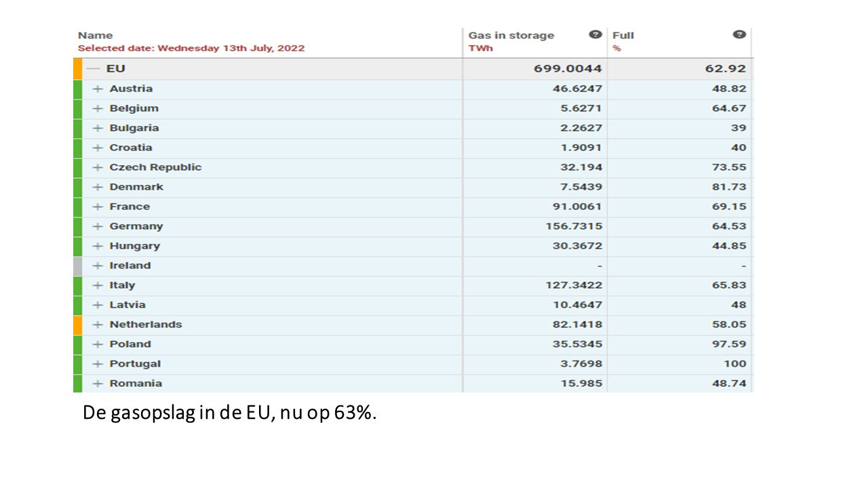Expand the Netherlands row
Image resolution: width=868 pixels, height=488 pixels.
(x=98, y=325)
